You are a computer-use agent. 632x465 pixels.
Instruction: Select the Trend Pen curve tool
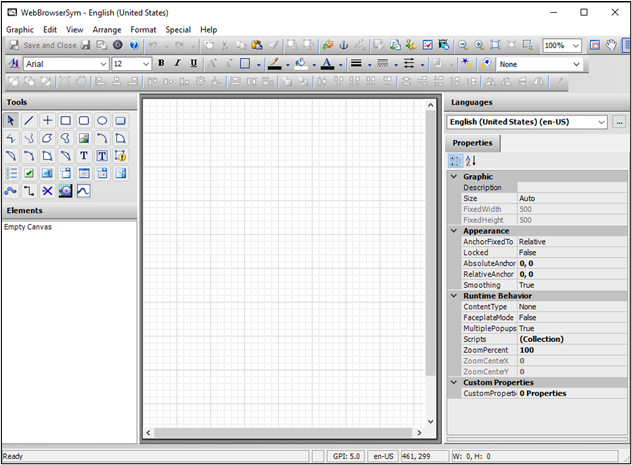pos(84,191)
